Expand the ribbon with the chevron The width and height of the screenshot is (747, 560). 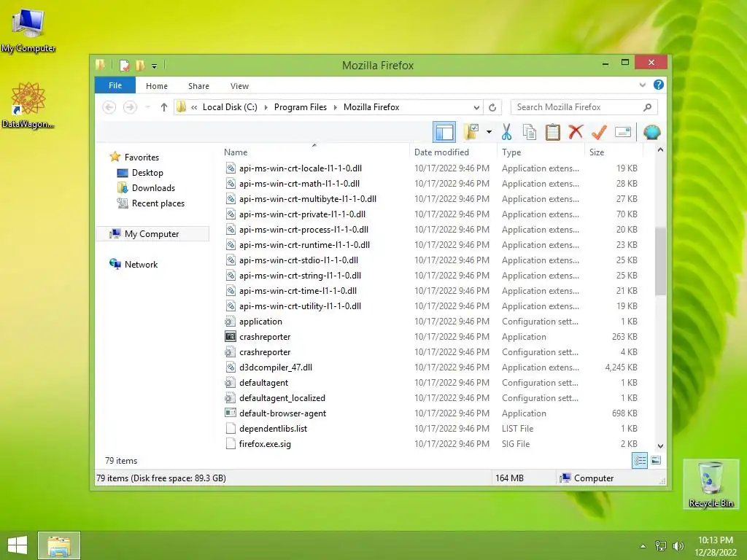click(642, 85)
